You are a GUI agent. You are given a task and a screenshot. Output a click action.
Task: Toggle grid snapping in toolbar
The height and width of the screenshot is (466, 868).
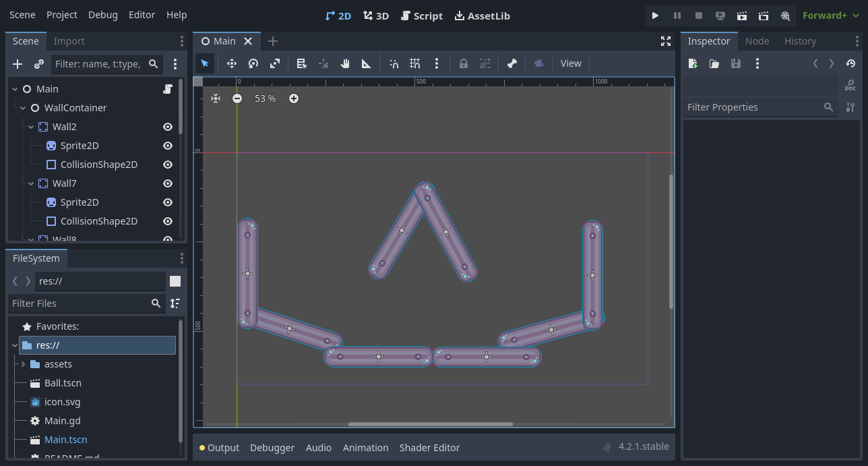[415, 63]
